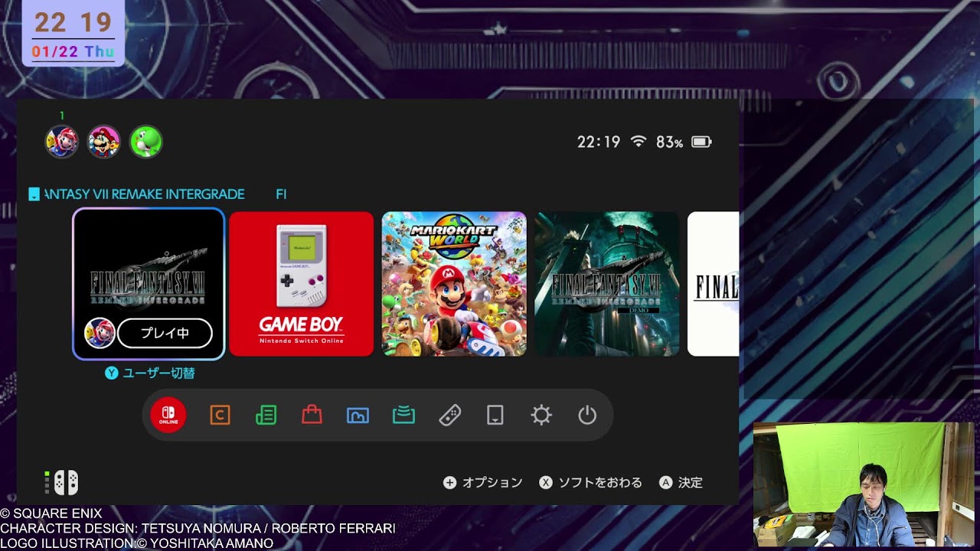This screenshot has width=980, height=551.
Task: Click the user avatar on playing tile
Action: tap(100, 334)
